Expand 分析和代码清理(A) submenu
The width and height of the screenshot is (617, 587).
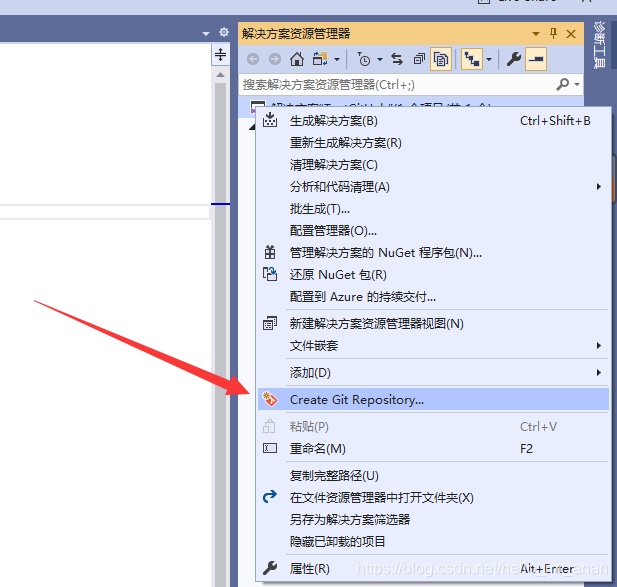433,187
